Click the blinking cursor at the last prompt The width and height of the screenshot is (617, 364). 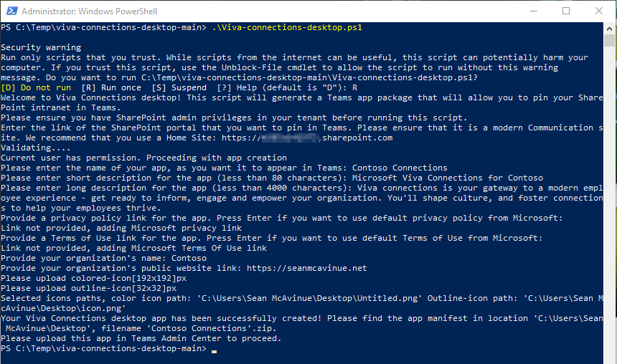click(x=215, y=350)
